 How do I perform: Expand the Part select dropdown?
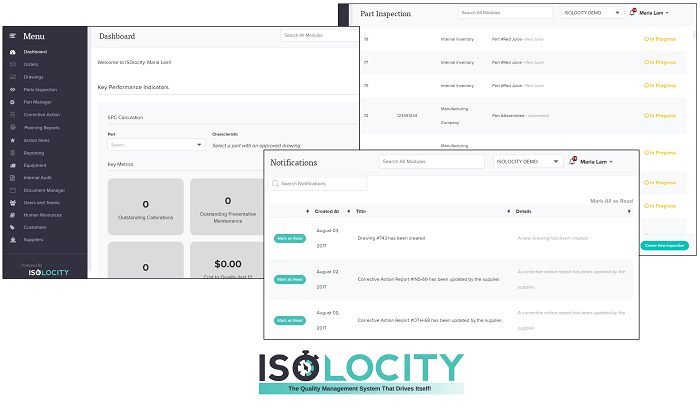(155, 145)
